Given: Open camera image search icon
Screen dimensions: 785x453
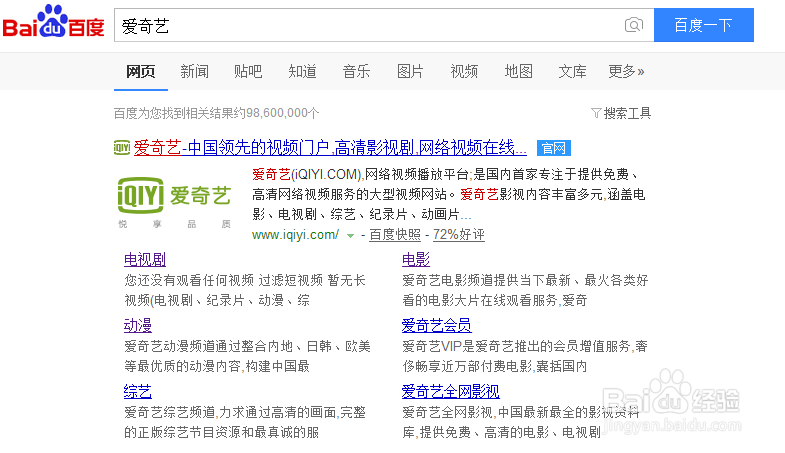Looking at the screenshot, I should tap(634, 25).
